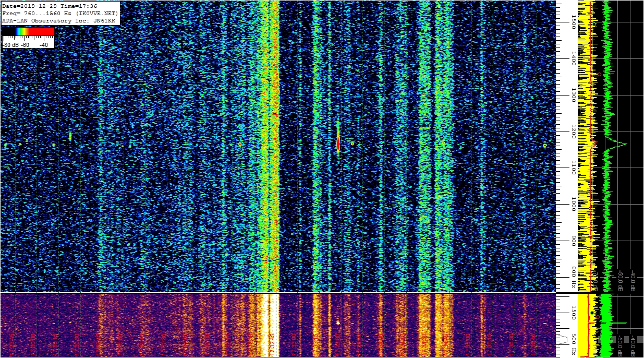Click the 1000 frequency axis label
The image size is (644, 358).
574,204
